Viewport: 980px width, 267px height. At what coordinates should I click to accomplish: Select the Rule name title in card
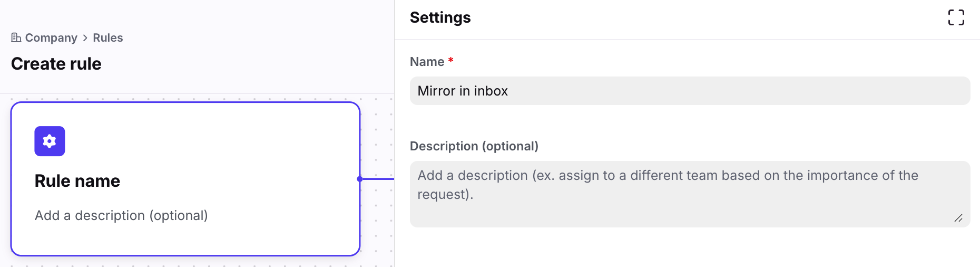(x=77, y=181)
